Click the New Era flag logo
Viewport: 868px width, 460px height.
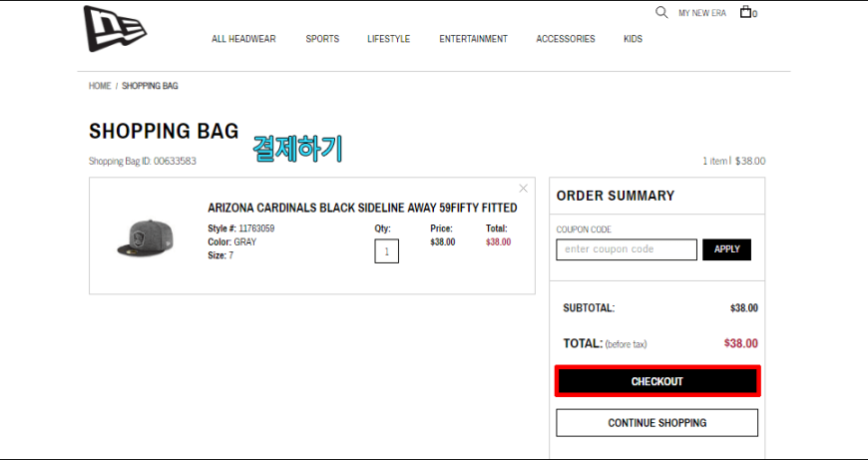(x=115, y=29)
